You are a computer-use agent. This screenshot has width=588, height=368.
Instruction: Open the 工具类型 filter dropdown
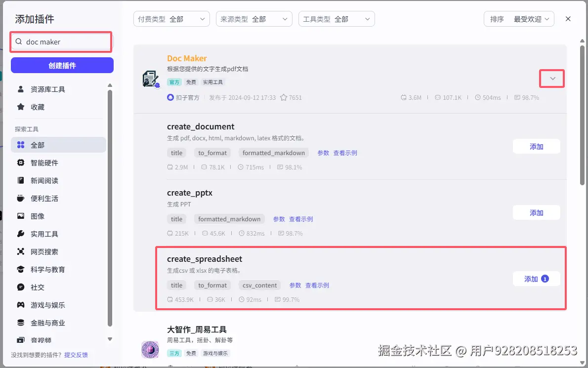336,19
